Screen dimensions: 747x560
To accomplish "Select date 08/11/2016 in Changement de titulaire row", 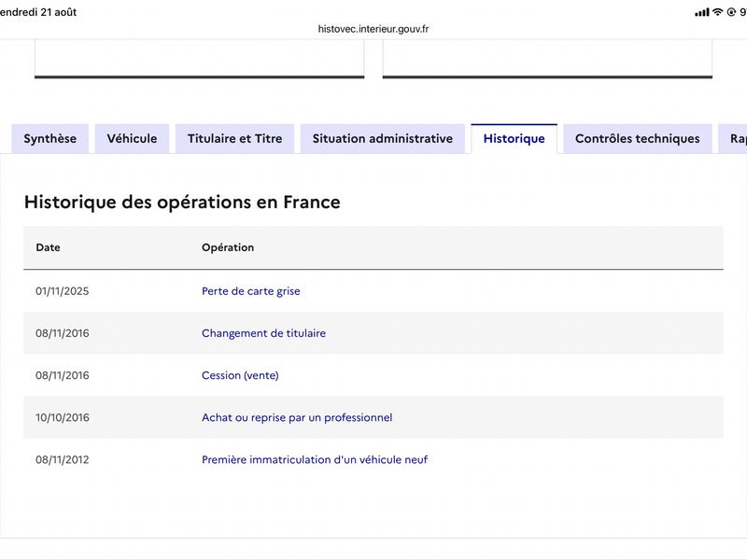I will 63,333.
